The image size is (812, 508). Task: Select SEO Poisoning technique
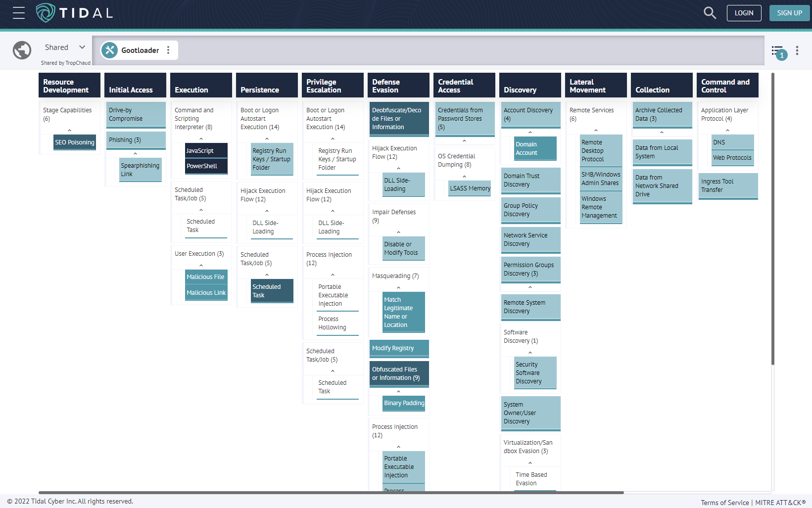[75, 142]
